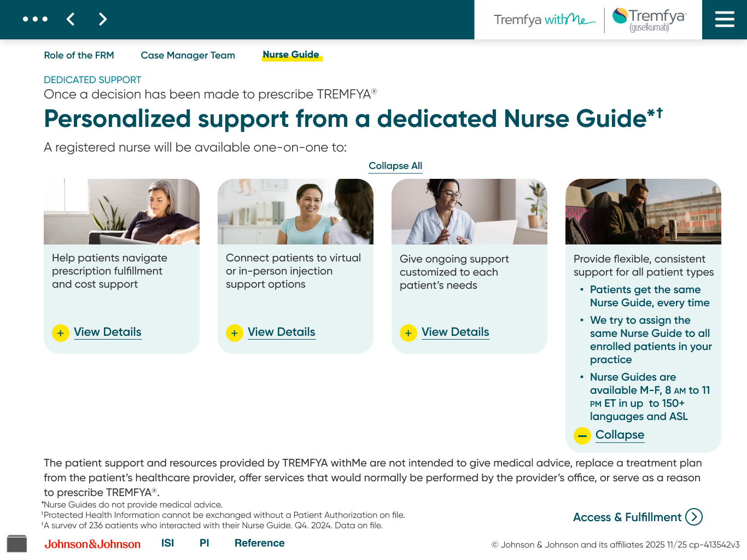
Task: Click 'Once a decision has been made to prescribe TREMFYA'
Action: point(211,94)
